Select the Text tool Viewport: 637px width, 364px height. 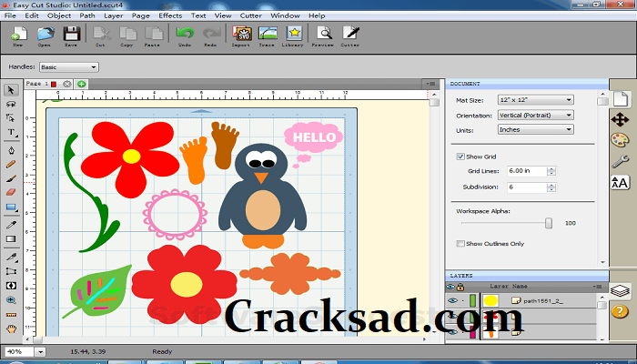click(x=11, y=133)
